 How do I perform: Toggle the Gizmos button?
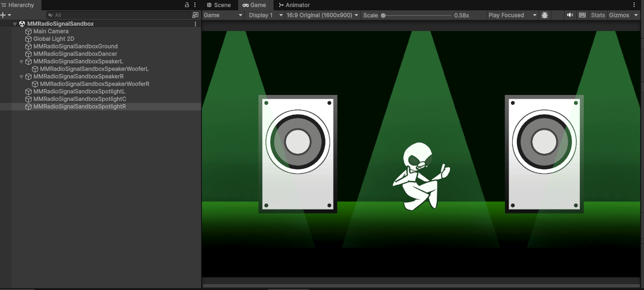coord(619,15)
